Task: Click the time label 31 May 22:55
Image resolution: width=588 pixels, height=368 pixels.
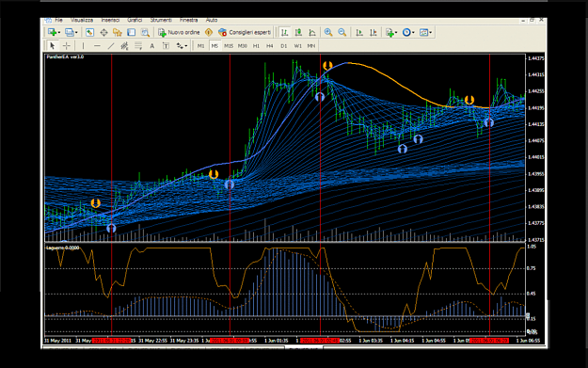Action: [152, 341]
